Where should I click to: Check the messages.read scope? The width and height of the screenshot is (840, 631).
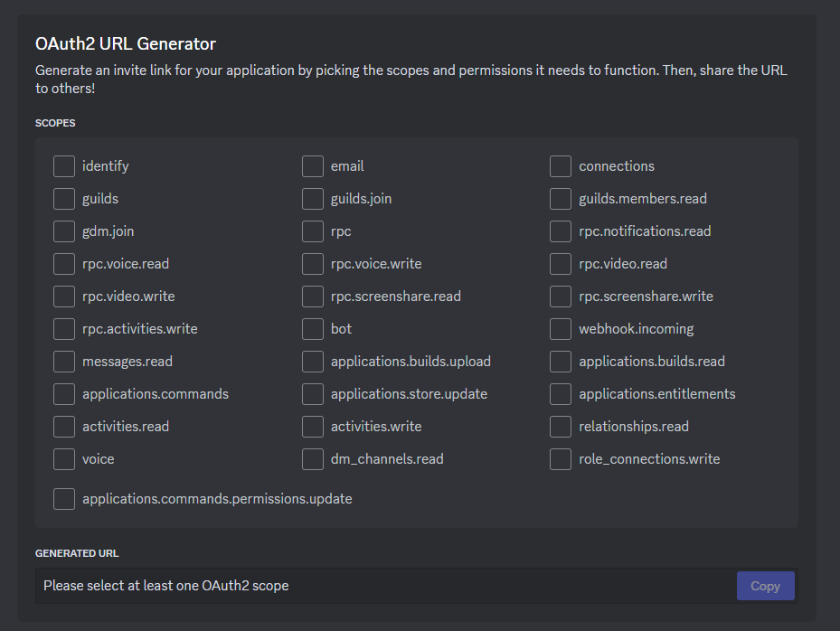(x=64, y=362)
